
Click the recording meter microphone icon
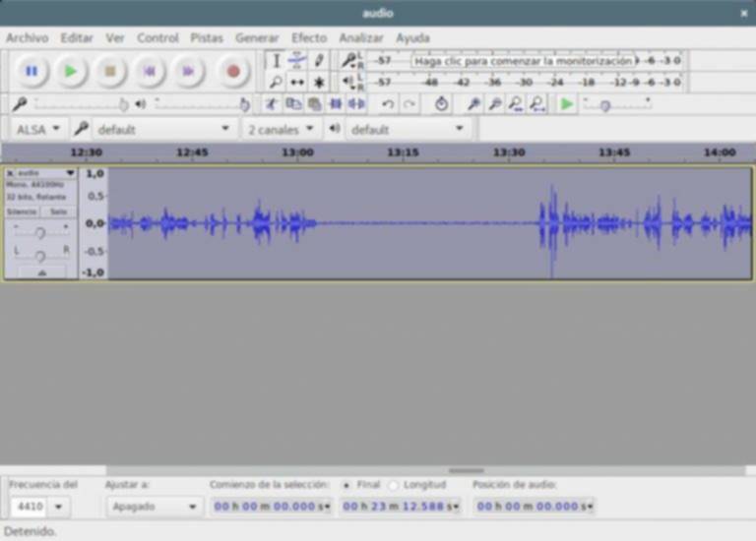point(349,60)
